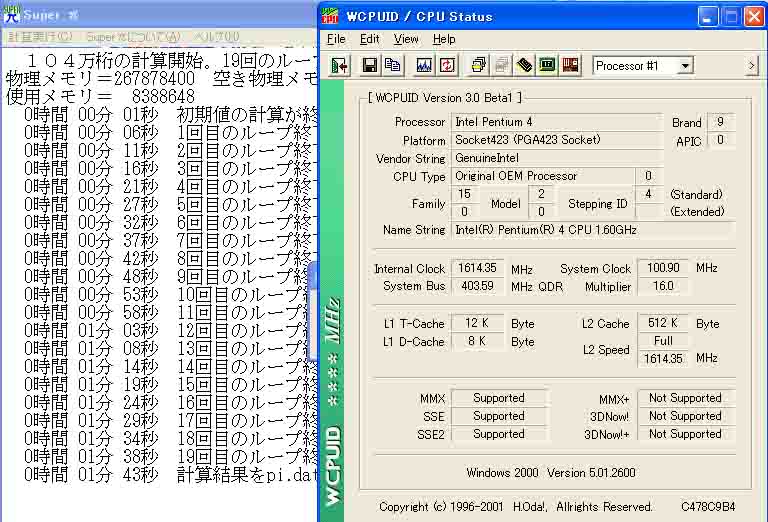The width and height of the screenshot is (768, 522).
Task: Click the floppy disk save icon
Action: pos(369,65)
